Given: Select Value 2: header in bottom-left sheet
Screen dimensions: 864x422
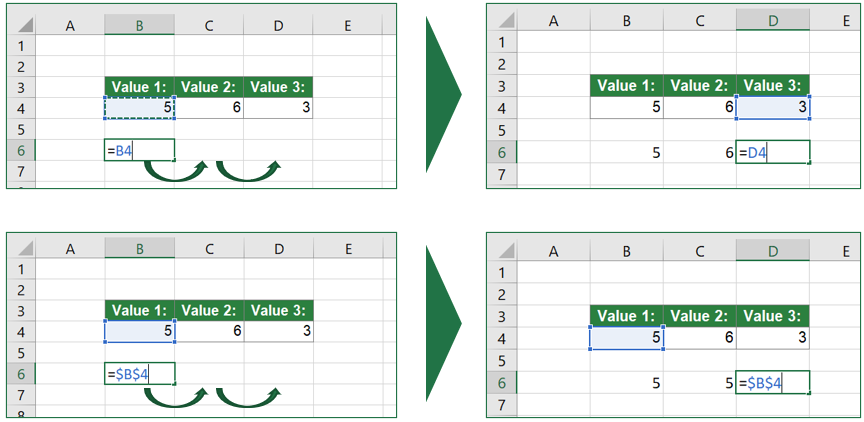Looking at the screenshot, I should click(x=209, y=311).
